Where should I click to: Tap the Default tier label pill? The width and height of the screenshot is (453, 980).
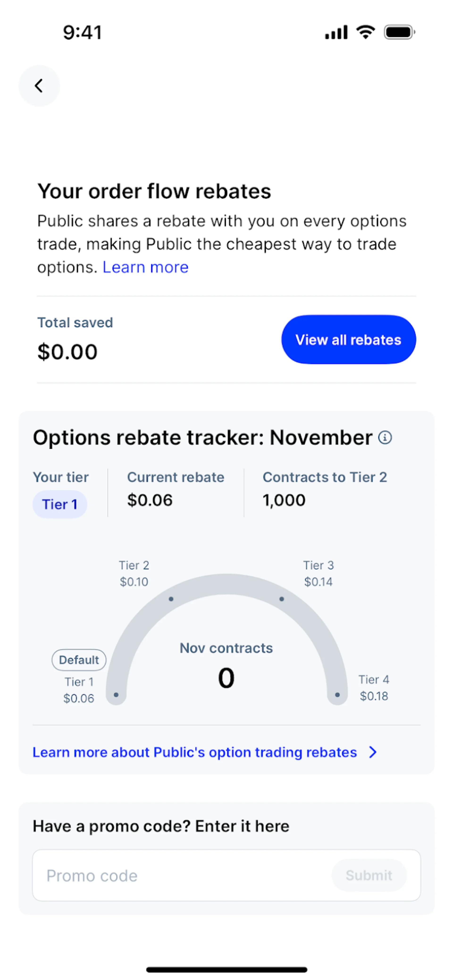pos(79,660)
